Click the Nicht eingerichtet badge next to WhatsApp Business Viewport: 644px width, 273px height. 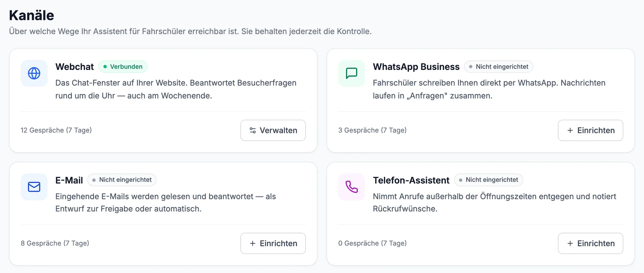(x=498, y=67)
